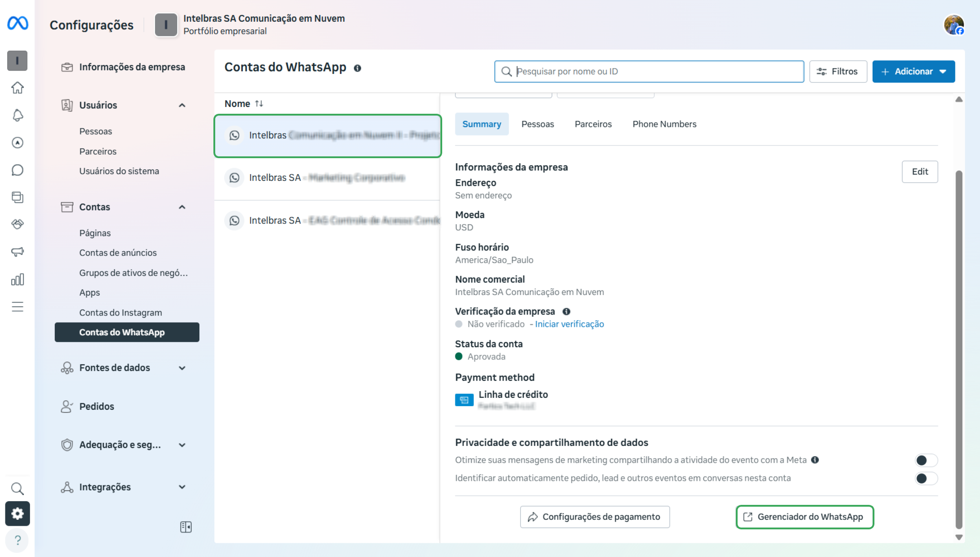The image size is (980, 557).
Task: Toggle marketing message optimization sharing switch
Action: point(926,460)
